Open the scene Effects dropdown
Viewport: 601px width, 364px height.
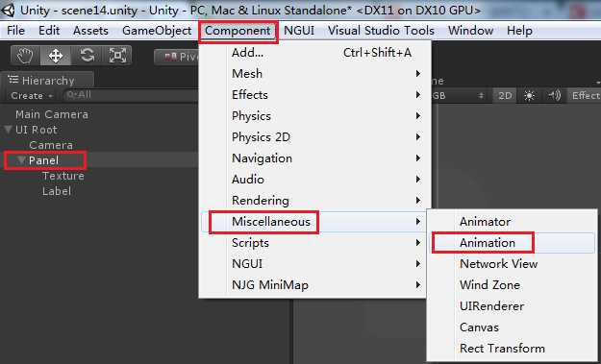[584, 96]
